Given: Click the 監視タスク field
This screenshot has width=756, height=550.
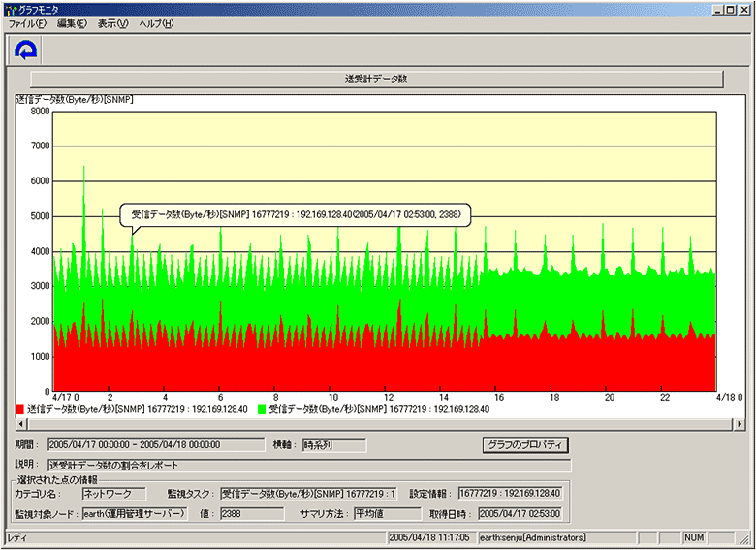Looking at the screenshot, I should tap(308, 494).
